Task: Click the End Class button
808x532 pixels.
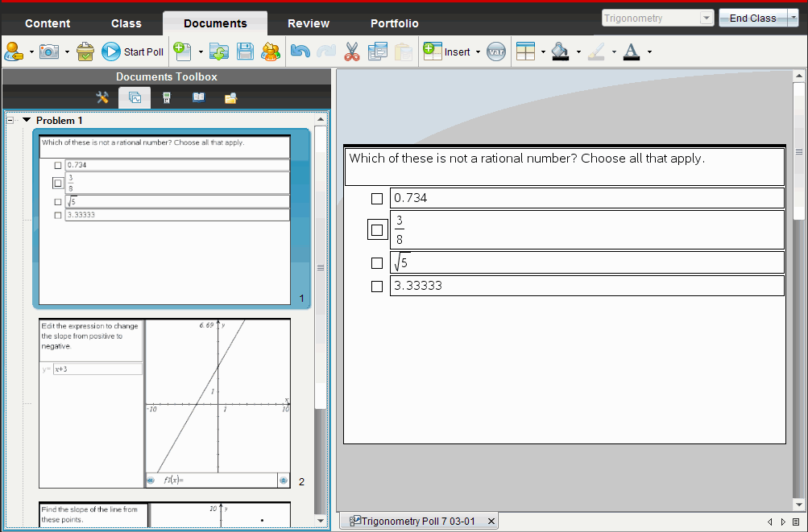Action: point(752,18)
